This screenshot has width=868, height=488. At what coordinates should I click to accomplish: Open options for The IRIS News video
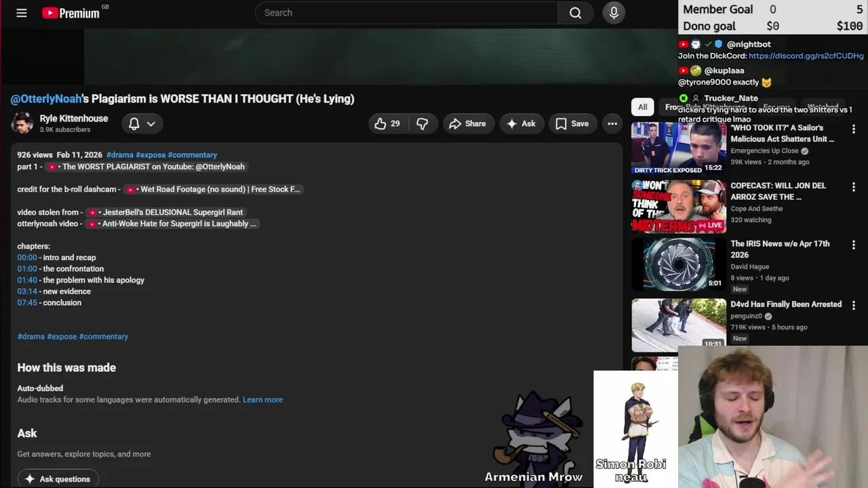click(x=854, y=245)
